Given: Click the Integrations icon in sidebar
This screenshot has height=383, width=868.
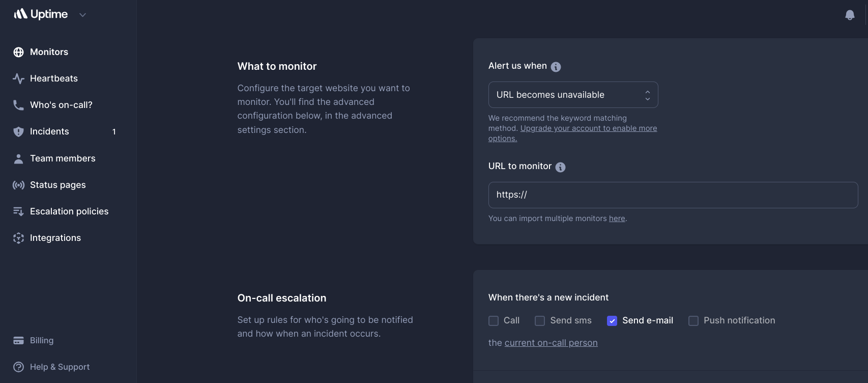Looking at the screenshot, I should (x=18, y=238).
